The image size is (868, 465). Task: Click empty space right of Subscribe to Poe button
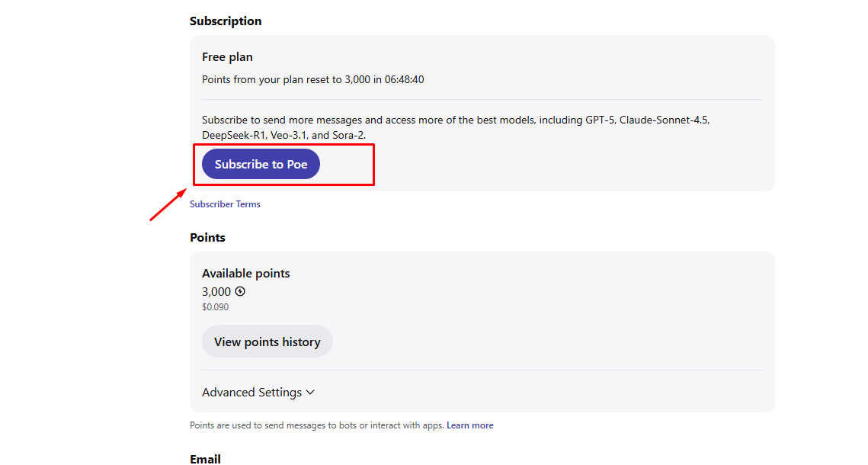pyautogui.click(x=533, y=165)
